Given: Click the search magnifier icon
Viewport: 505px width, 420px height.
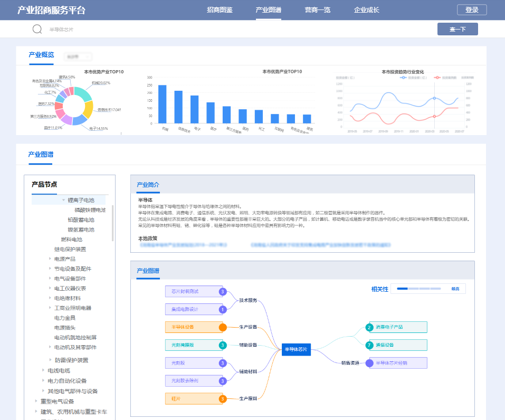Looking at the screenshot, I should tap(37, 29).
